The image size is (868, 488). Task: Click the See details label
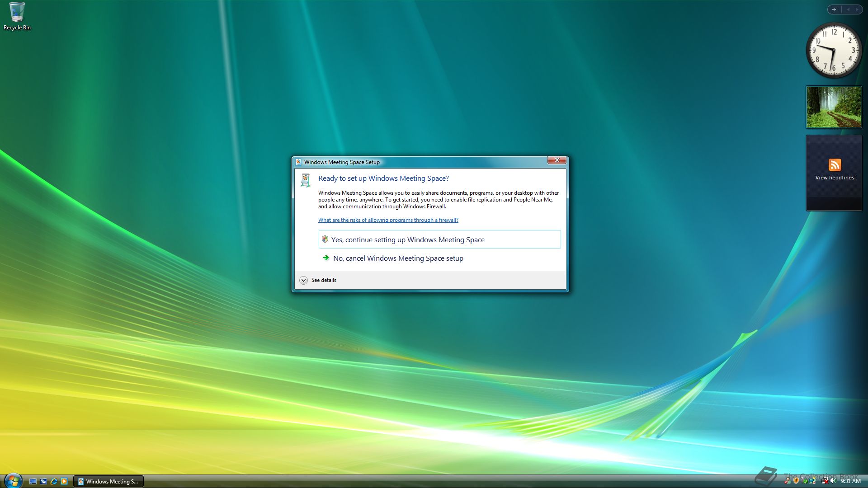pyautogui.click(x=324, y=280)
